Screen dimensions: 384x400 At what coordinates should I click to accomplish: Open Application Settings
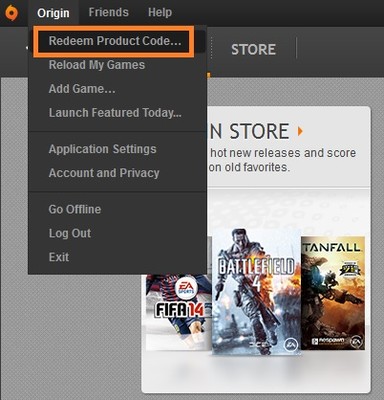pyautogui.click(x=102, y=149)
